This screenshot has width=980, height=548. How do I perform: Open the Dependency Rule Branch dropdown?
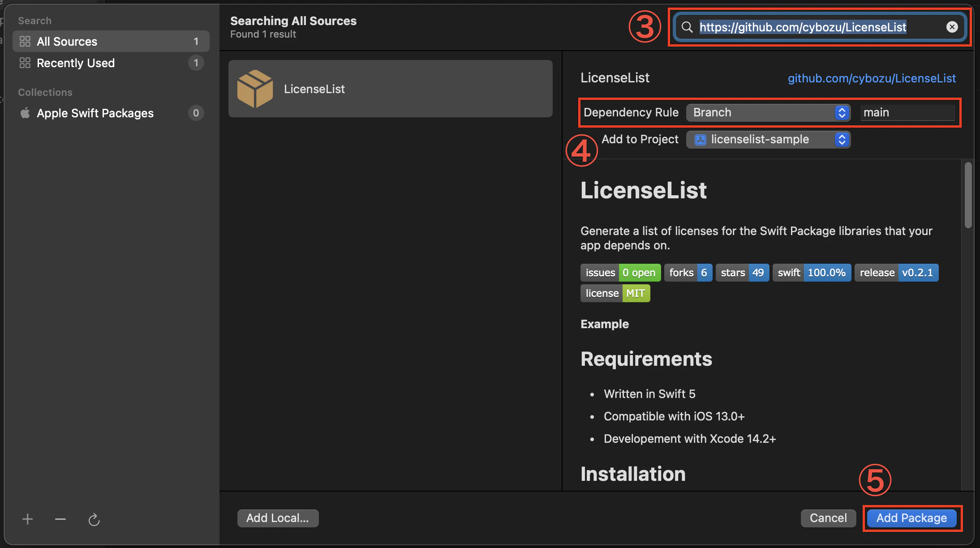[x=768, y=112]
